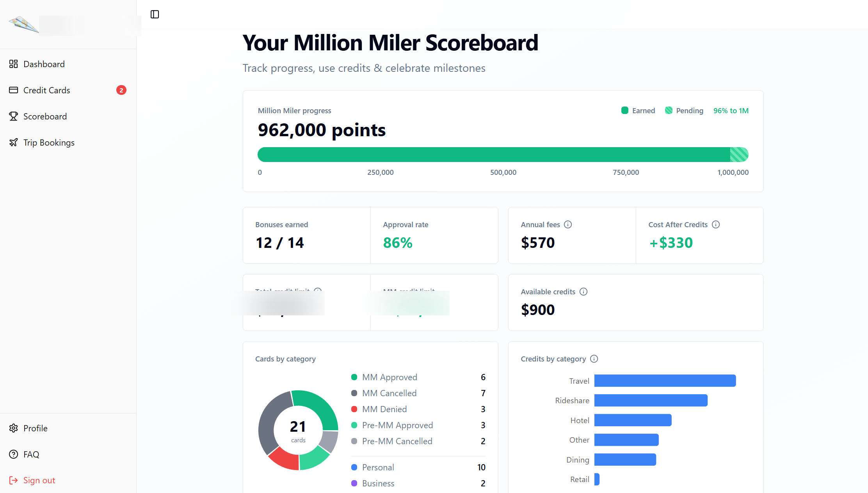Click the Earned legend swatch
868x493 pixels.
(624, 110)
